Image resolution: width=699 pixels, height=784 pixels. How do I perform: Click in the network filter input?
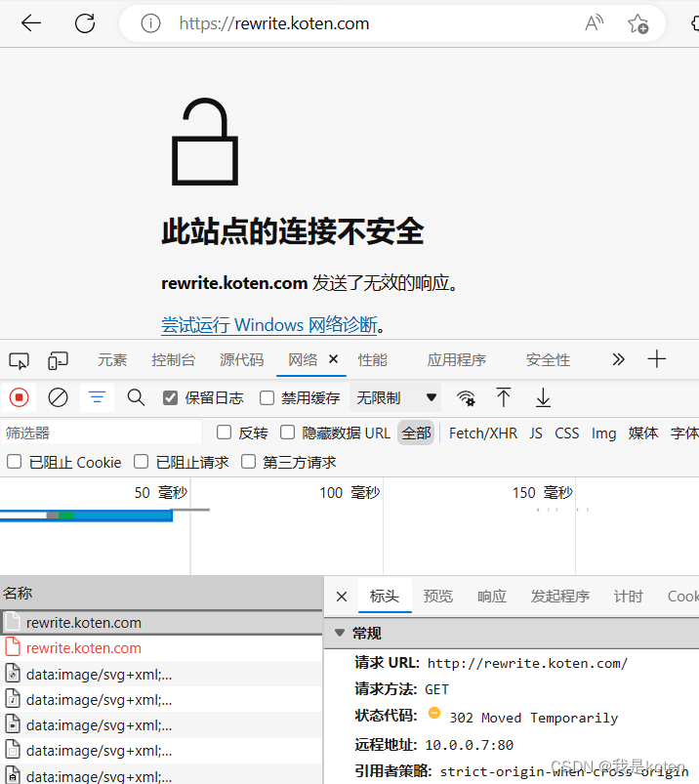(x=102, y=433)
